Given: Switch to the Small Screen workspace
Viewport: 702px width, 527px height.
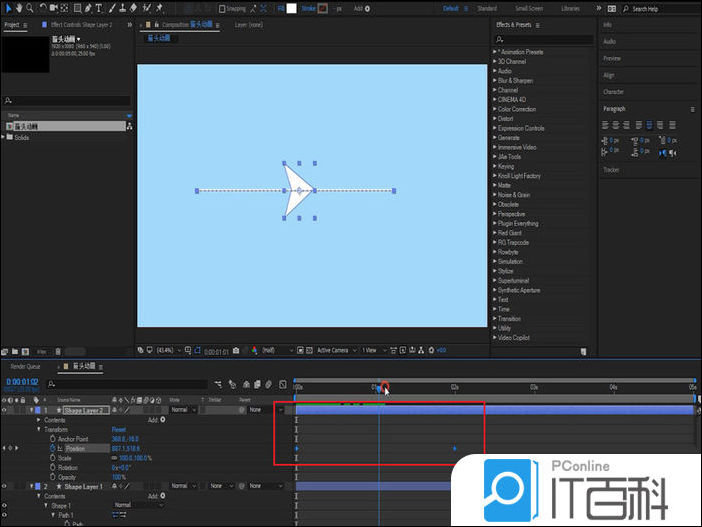Looking at the screenshot, I should click(529, 8).
